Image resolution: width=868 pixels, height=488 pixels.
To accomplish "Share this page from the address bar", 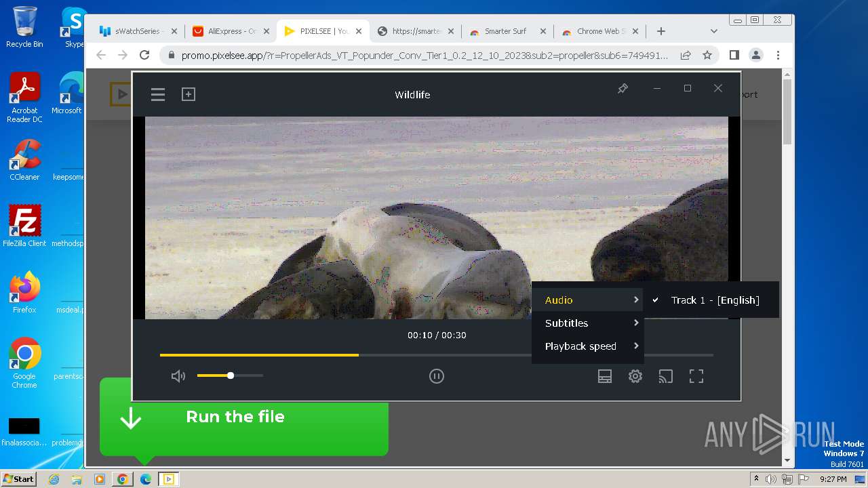I will pos(686,56).
